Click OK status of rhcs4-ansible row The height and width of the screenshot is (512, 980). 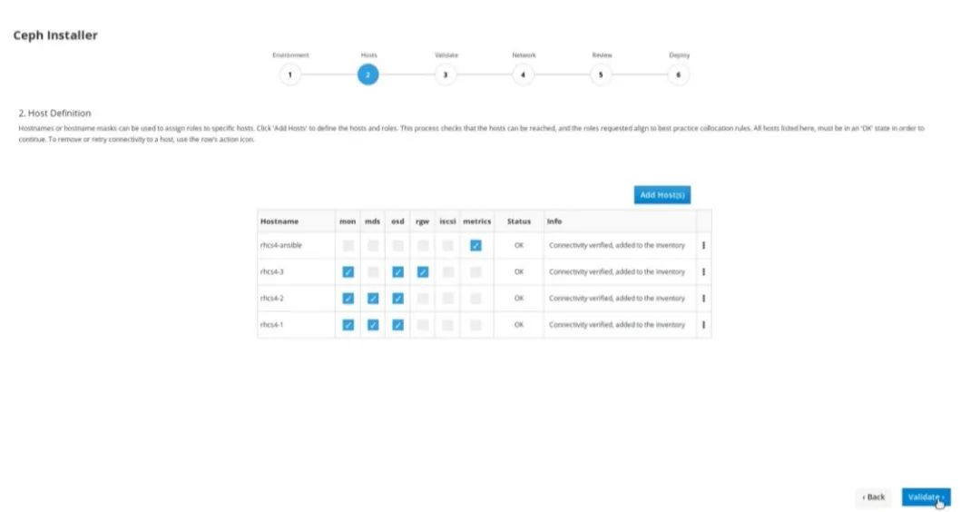tap(519, 246)
